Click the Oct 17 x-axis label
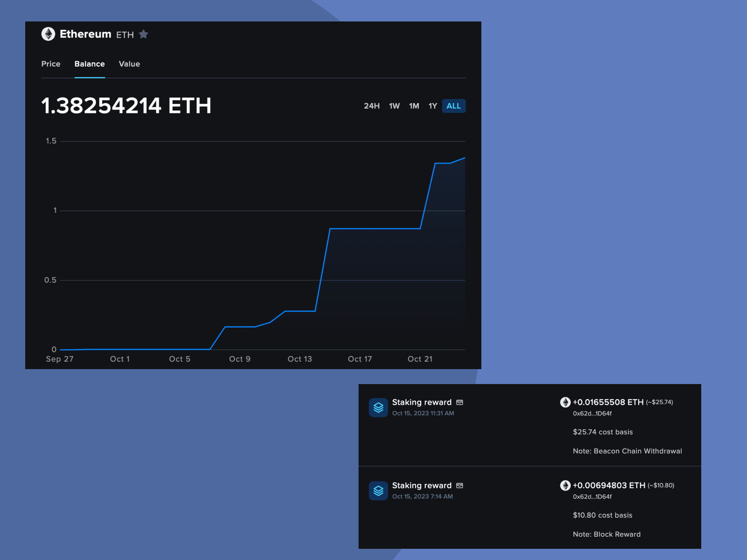 pyautogui.click(x=360, y=359)
